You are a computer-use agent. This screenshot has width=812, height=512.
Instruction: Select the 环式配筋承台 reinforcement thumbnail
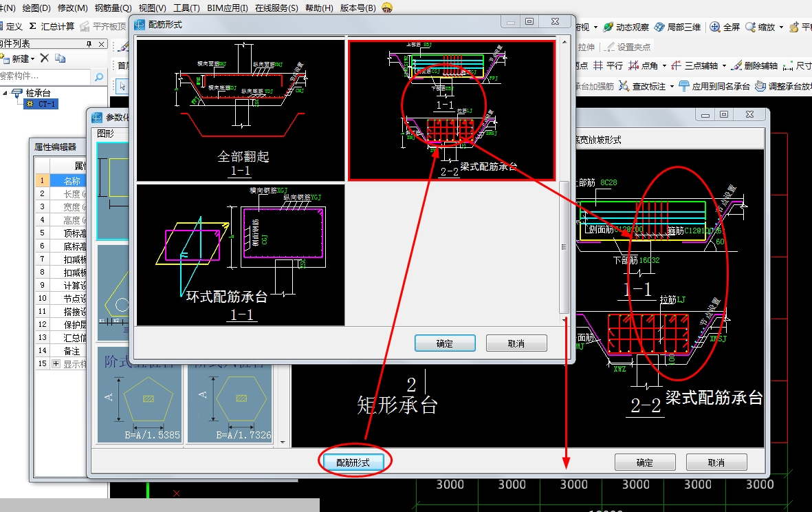pyautogui.click(x=241, y=255)
